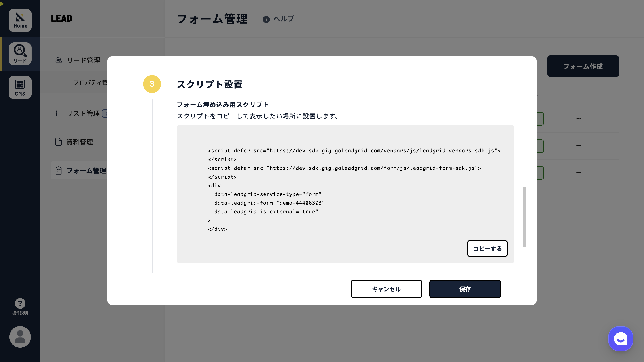Click the modal's vertical scrollbar
The image size is (644, 362).
point(525,217)
